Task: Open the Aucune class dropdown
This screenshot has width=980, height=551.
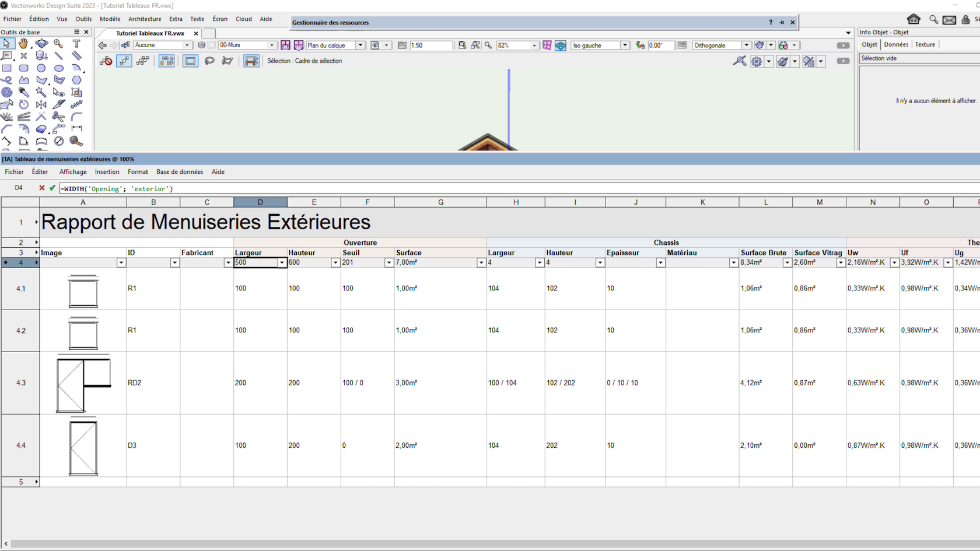Action: tap(185, 45)
